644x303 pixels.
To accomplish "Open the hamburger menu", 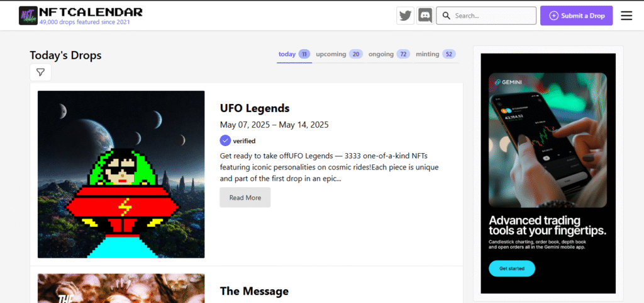I will [626, 16].
